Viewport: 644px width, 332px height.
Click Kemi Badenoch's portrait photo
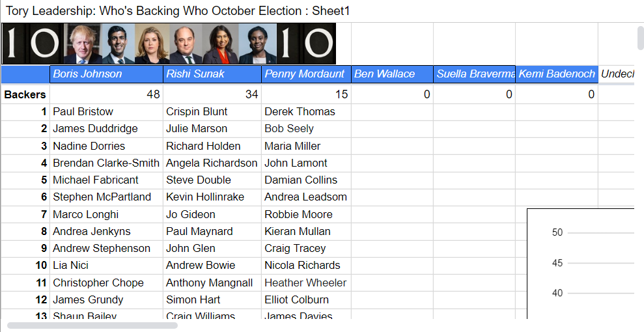click(257, 44)
